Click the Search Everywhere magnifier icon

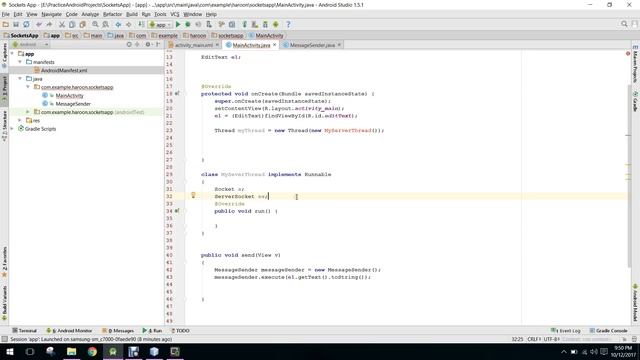[x=624, y=24]
